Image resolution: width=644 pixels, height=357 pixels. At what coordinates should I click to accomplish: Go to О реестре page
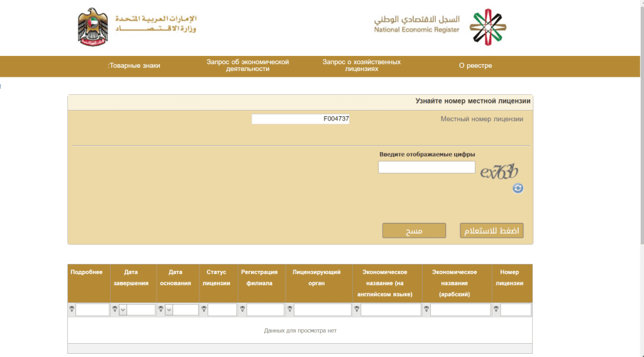tap(475, 66)
